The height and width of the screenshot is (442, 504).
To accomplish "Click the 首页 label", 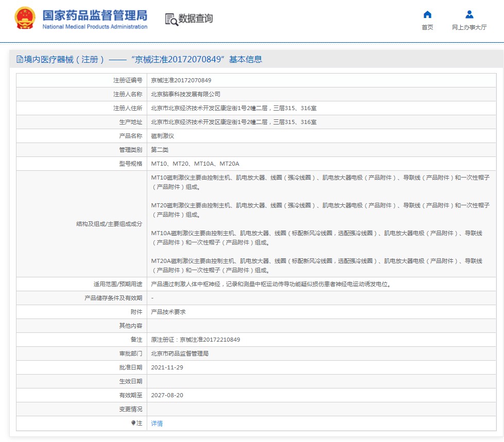I will click(427, 27).
